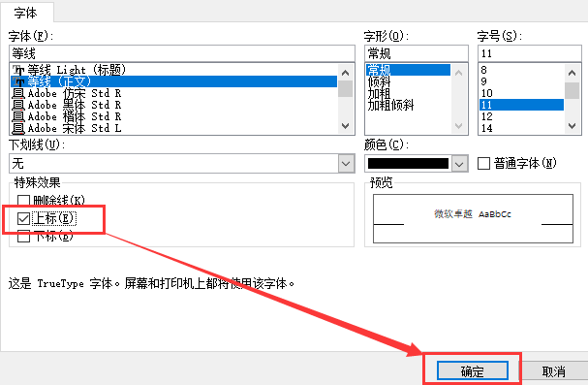Click the 取消 cancel button

coord(553,371)
